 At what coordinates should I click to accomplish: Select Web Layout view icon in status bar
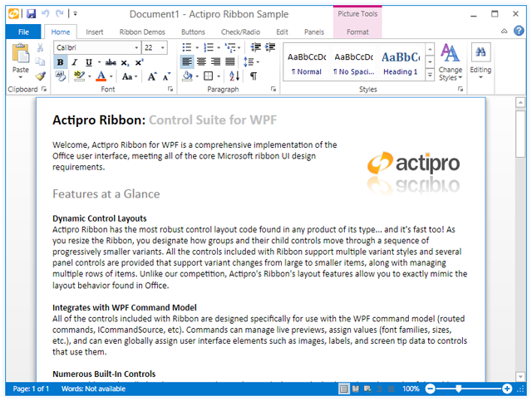(367, 389)
